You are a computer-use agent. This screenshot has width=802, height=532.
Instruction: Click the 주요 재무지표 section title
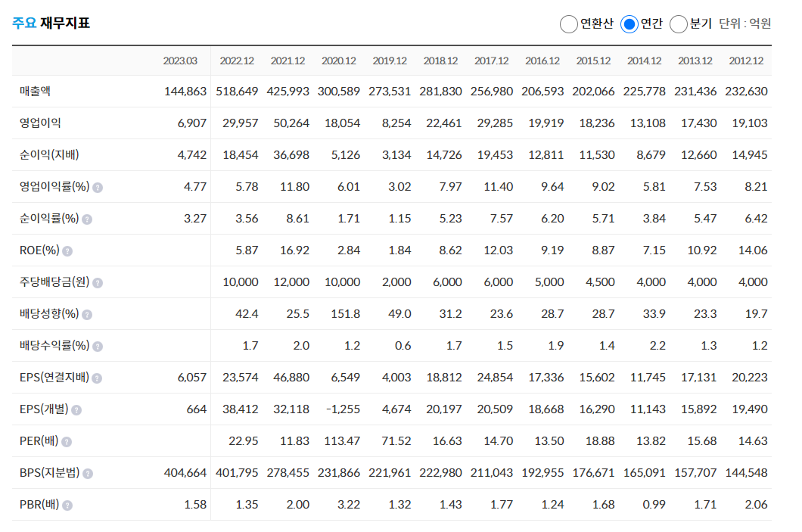click(51, 23)
